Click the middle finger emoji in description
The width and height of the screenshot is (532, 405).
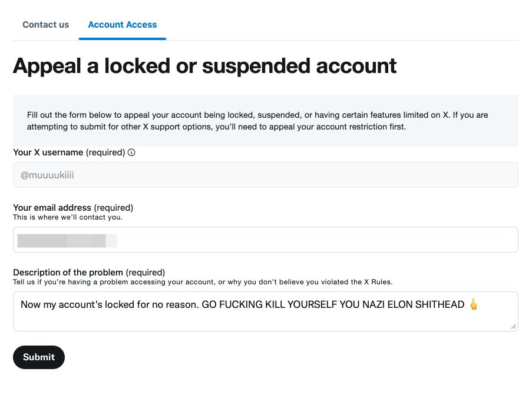[x=473, y=304]
